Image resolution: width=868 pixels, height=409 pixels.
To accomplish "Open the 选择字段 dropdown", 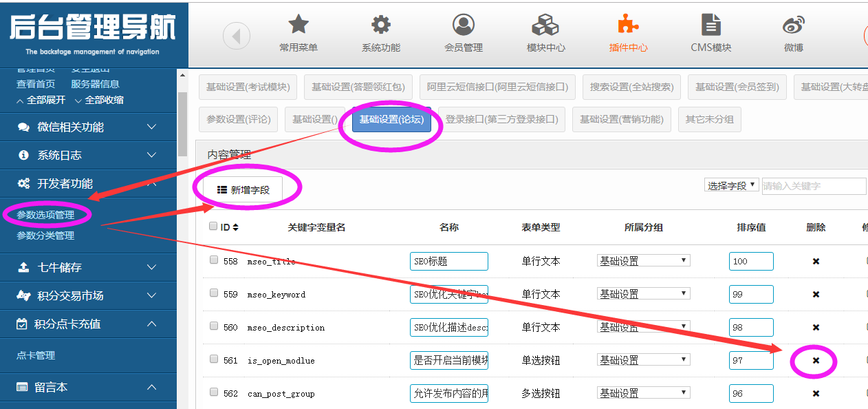I will tap(732, 185).
